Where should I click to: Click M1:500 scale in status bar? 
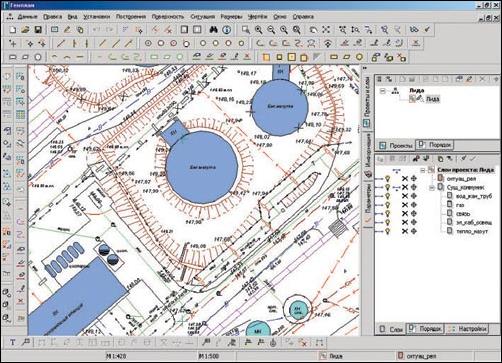click(x=208, y=356)
